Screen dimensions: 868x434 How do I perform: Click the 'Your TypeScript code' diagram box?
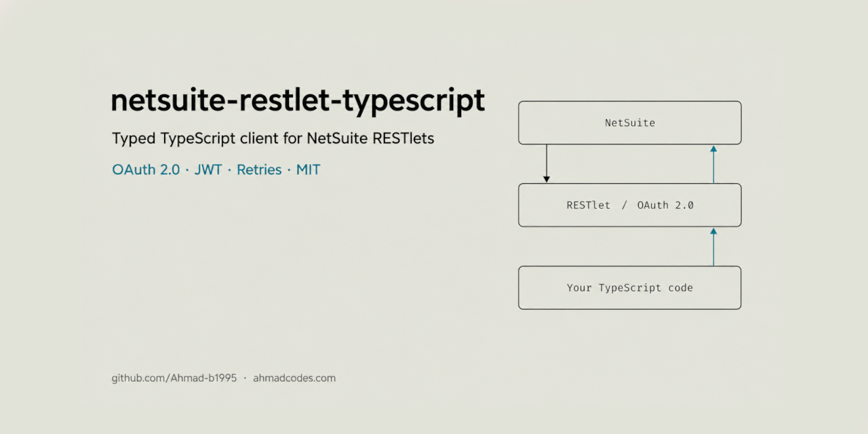tap(630, 288)
